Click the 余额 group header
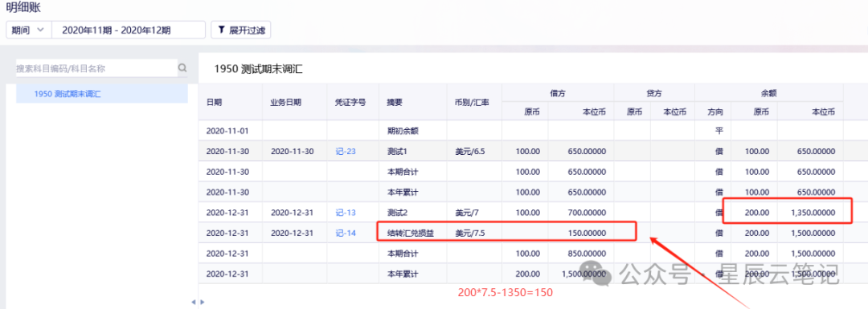The image size is (868, 309). click(x=768, y=93)
